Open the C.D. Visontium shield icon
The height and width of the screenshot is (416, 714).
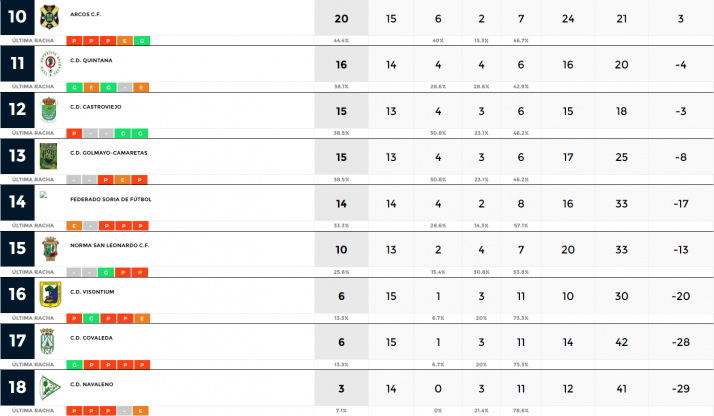[x=49, y=294]
